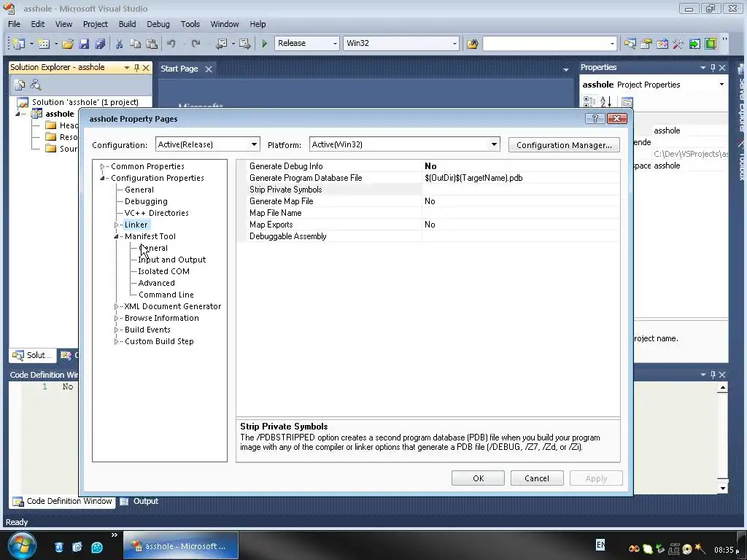
Task: Open the Configuration dropdown in Property Pages
Action: point(255,144)
